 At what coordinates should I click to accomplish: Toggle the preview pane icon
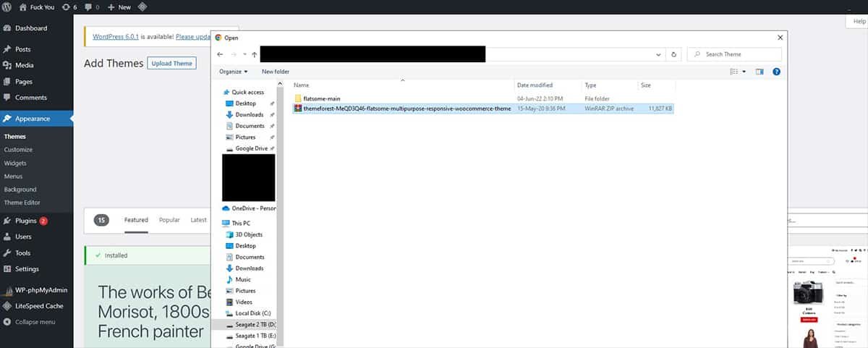coord(759,72)
